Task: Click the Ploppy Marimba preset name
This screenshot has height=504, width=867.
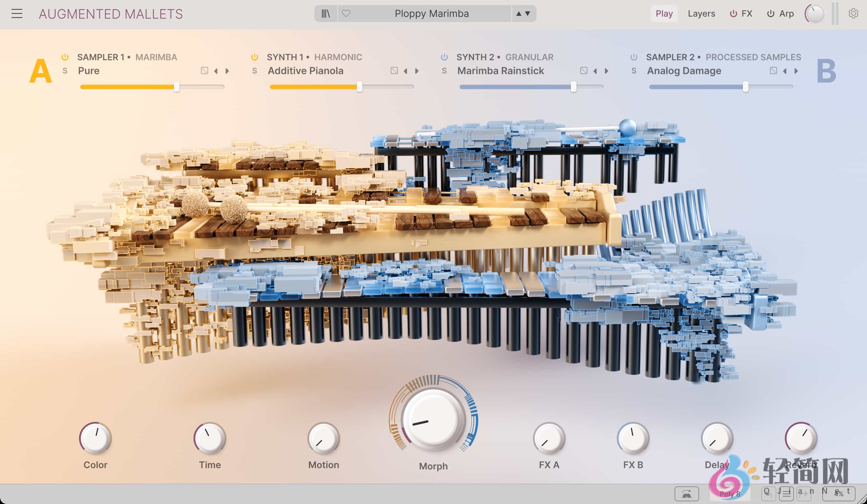Action: (x=431, y=14)
